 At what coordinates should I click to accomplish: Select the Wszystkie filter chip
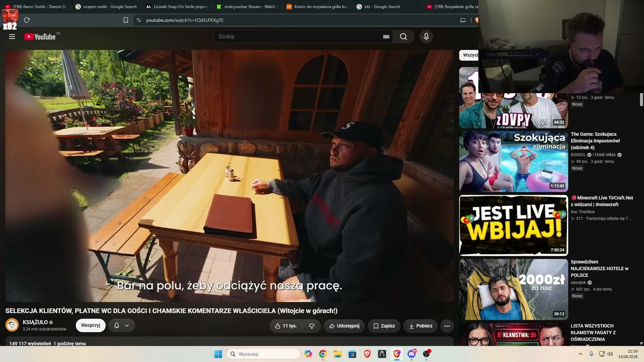(469, 55)
